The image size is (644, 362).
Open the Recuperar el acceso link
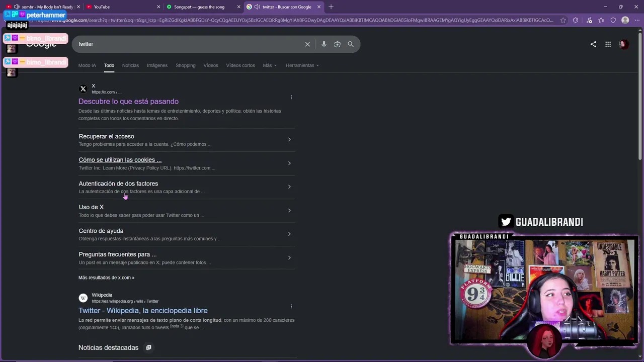(106, 136)
